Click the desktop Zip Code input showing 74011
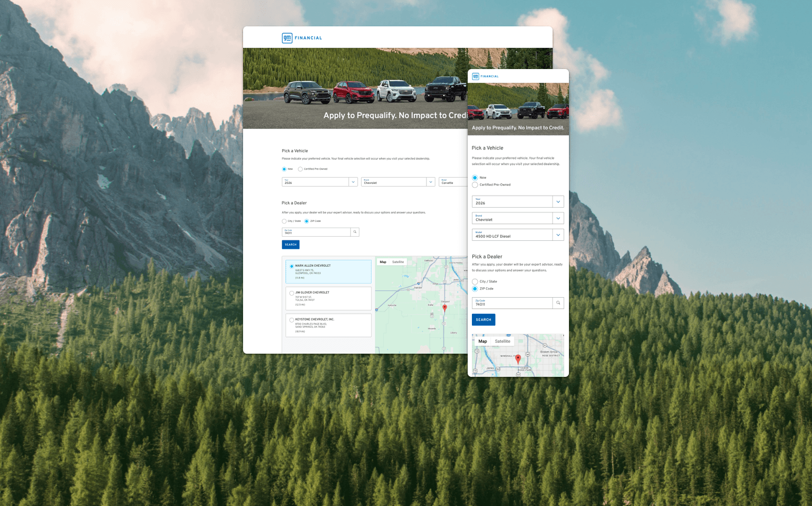 (x=316, y=232)
